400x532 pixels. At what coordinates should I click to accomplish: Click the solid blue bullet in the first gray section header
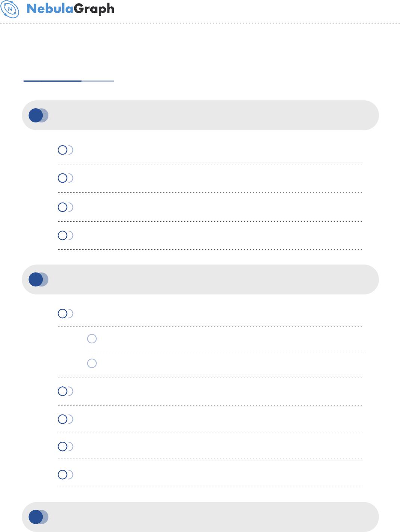(x=36, y=115)
